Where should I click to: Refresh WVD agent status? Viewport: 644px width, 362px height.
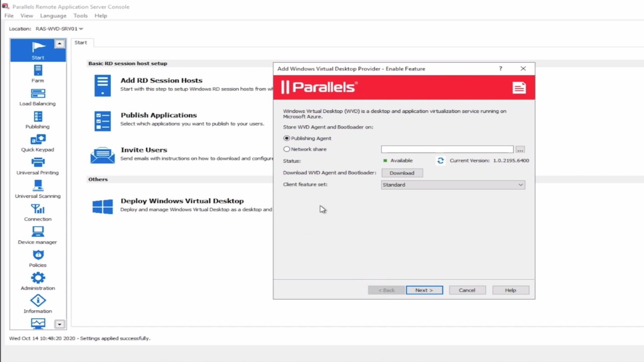(440, 160)
